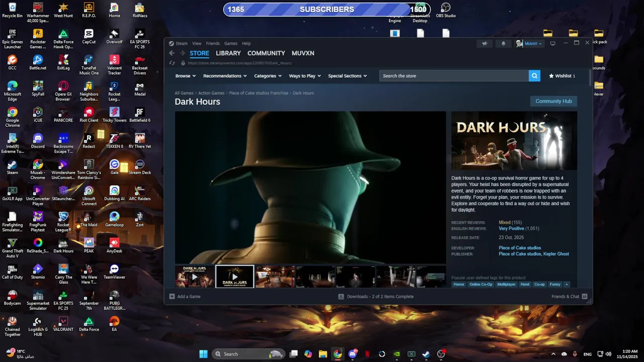Viewport: 644px width, 362px height.
Task: Select the Supermarket Simulator desktop icon
Action: (x=38, y=300)
